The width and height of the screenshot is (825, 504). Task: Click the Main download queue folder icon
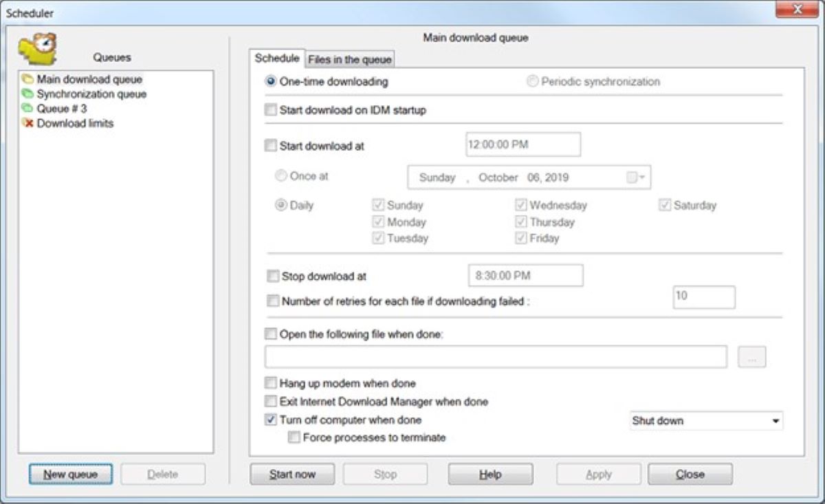pos(27,80)
